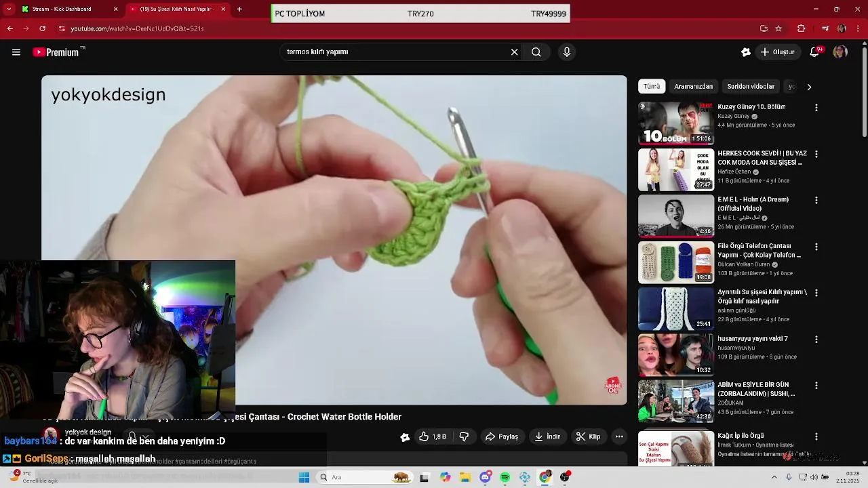
Task: Open File Örgü Telefon Çantası thumbnail
Action: click(676, 262)
